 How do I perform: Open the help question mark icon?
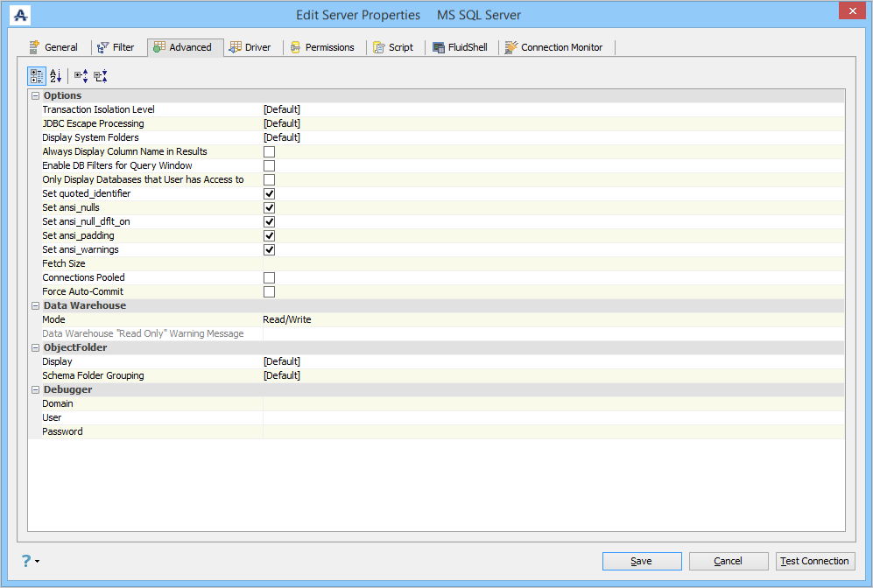point(26,561)
